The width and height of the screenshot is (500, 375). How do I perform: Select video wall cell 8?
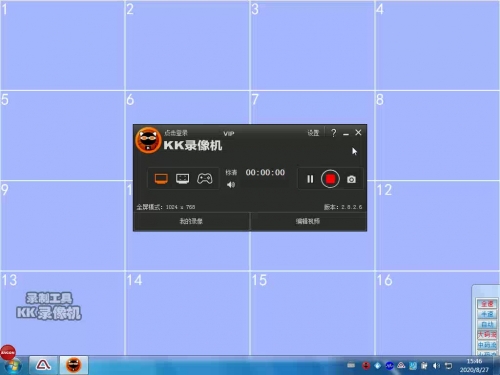[x=437, y=135]
